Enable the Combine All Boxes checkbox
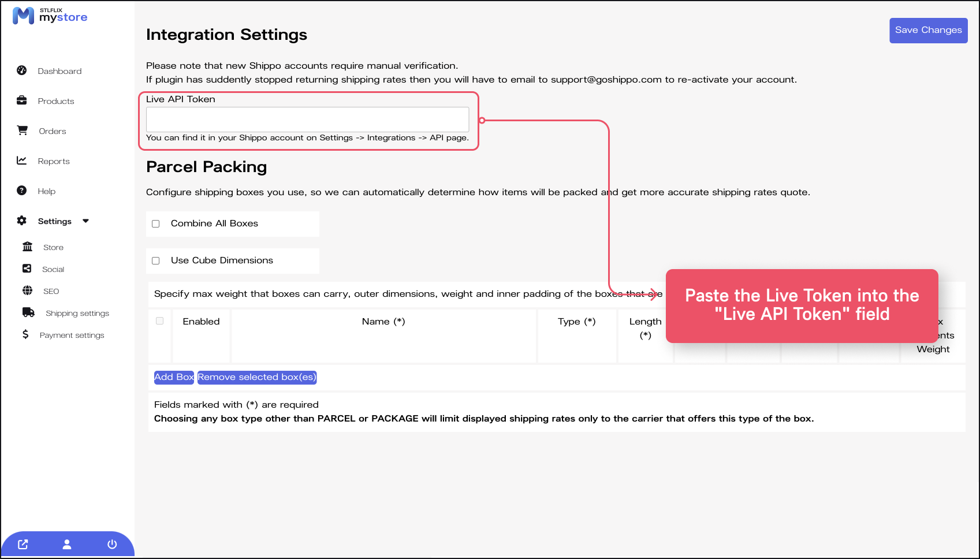 coord(156,224)
